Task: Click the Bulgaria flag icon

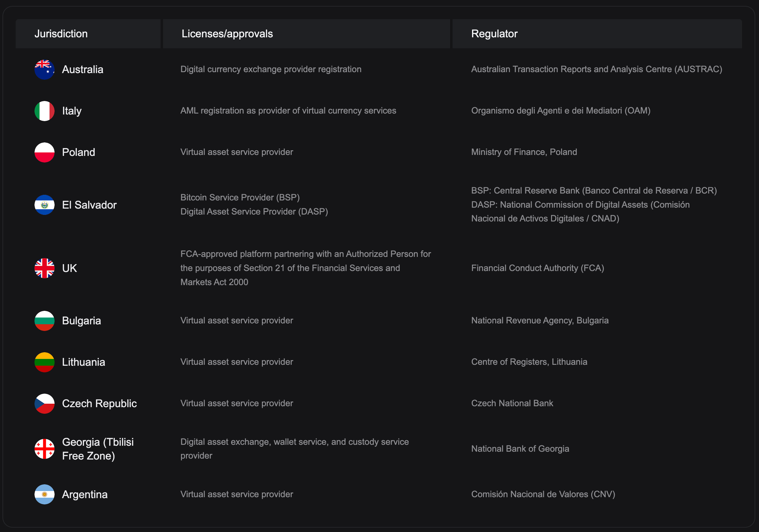Action: pos(44,320)
